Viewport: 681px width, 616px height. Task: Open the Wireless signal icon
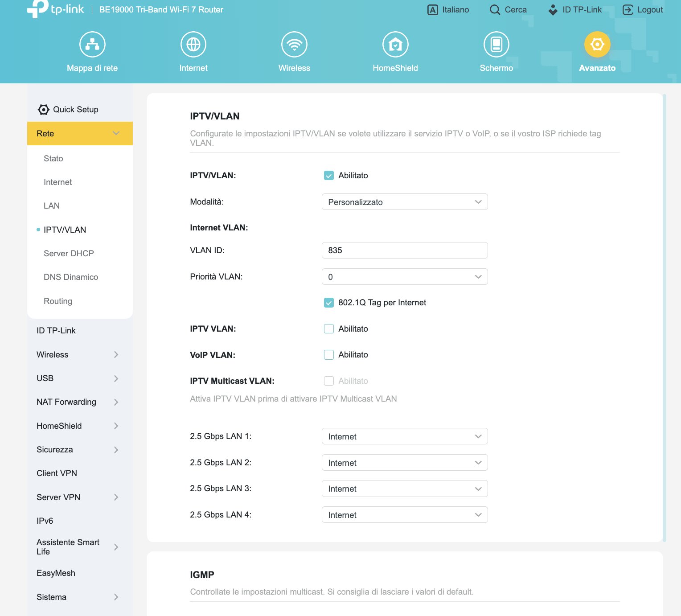(294, 45)
